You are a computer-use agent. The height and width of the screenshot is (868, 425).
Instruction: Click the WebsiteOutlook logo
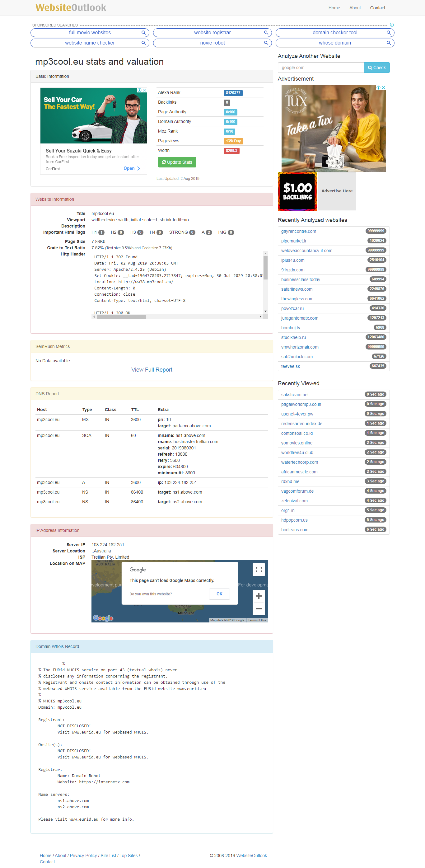[71, 7]
